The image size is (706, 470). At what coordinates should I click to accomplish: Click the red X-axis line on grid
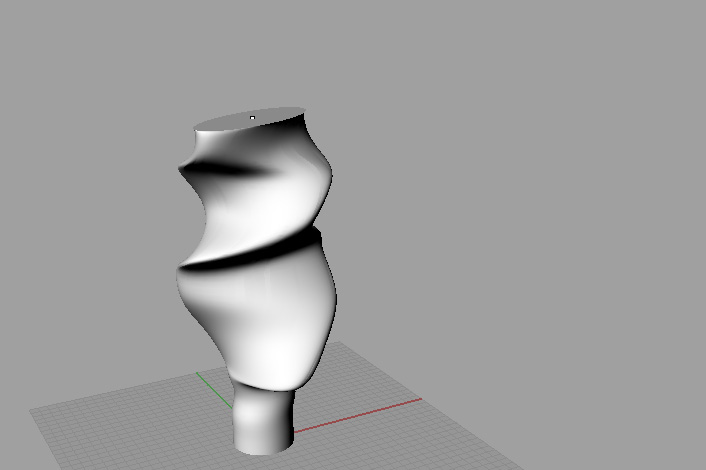(x=358, y=415)
